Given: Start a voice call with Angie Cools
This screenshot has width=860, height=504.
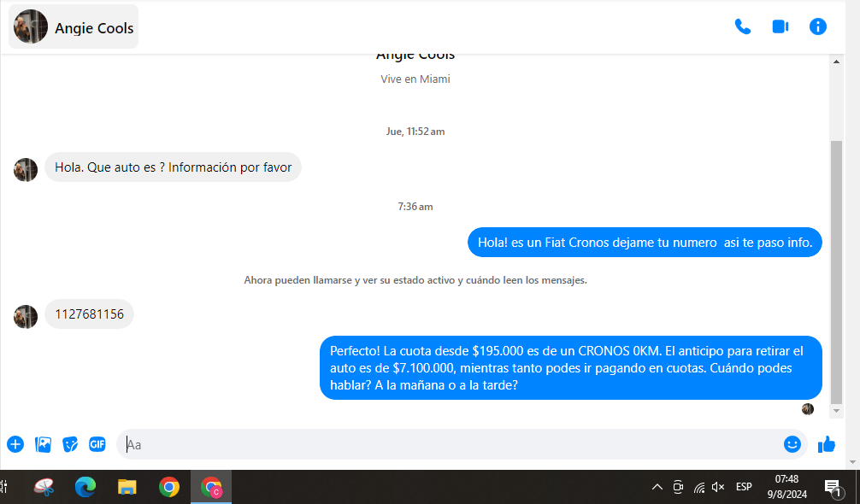Looking at the screenshot, I should point(742,26).
